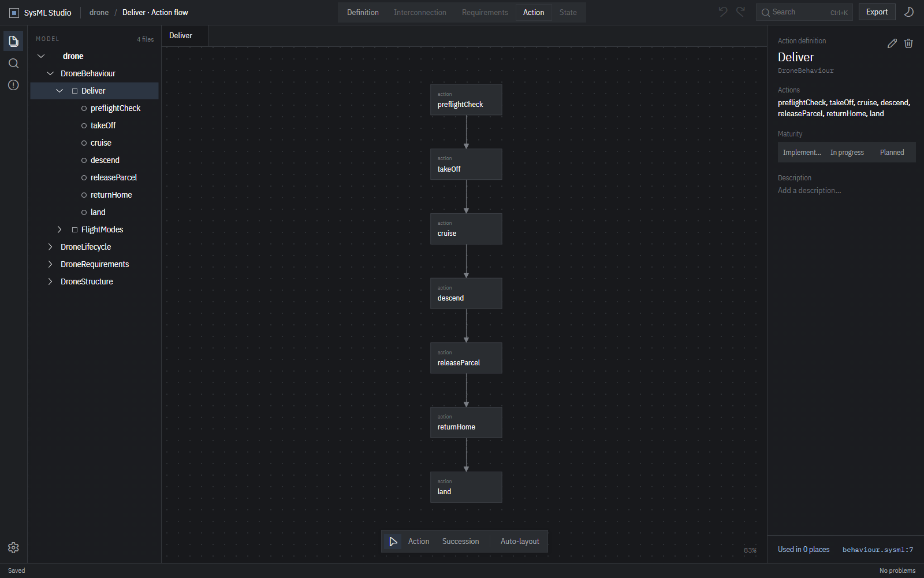Expand the DroneLifecycle package chevron

(50, 247)
